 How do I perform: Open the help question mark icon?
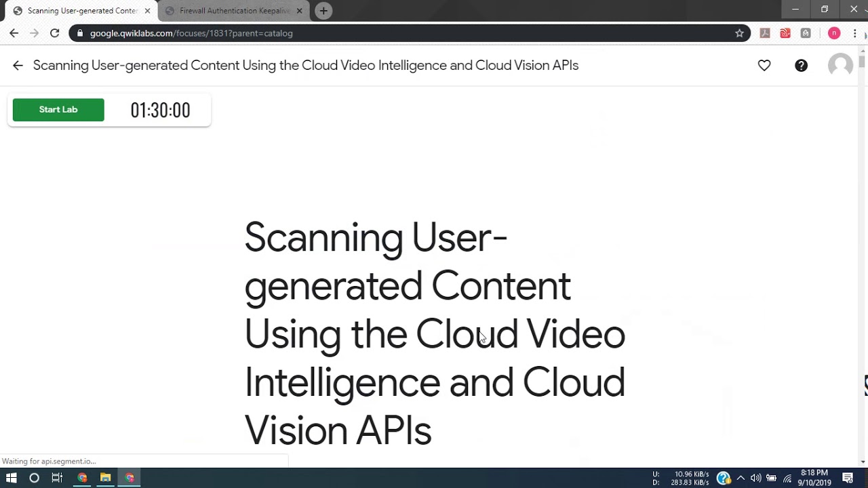click(801, 65)
